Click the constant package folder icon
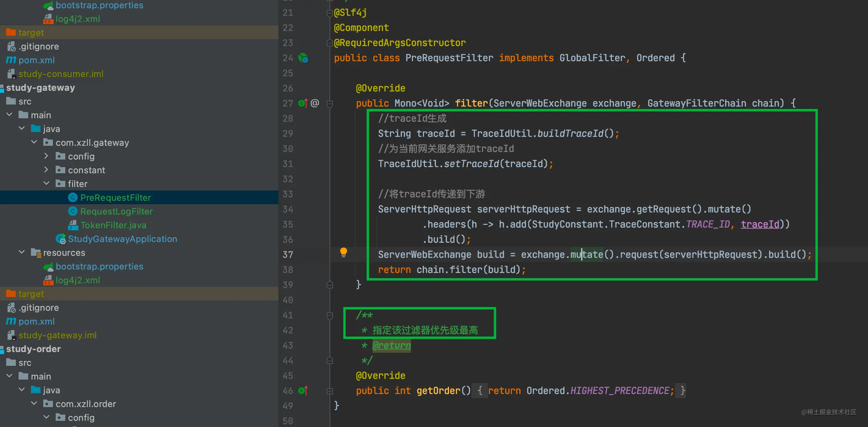 point(60,170)
